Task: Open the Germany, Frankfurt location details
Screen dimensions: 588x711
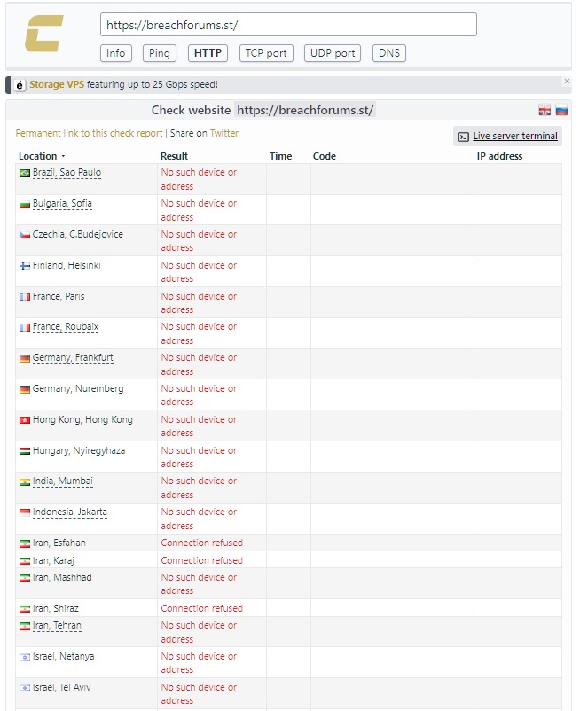Action: 73,358
